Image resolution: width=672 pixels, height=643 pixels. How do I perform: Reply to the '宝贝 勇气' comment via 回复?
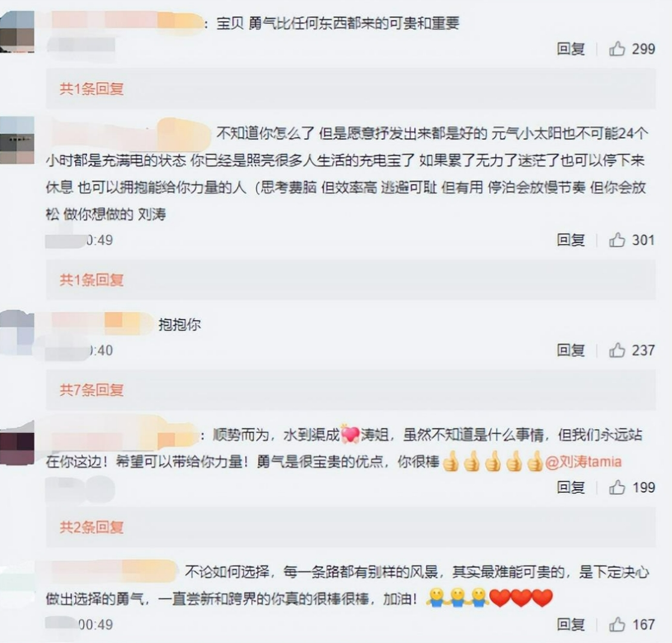(571, 49)
